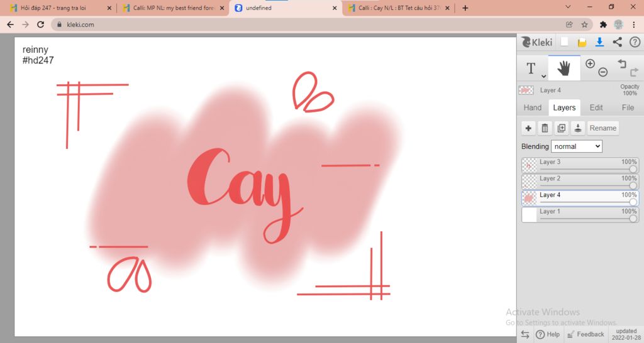Create a new blank image
This screenshot has width=644, height=343.
coord(565,41)
